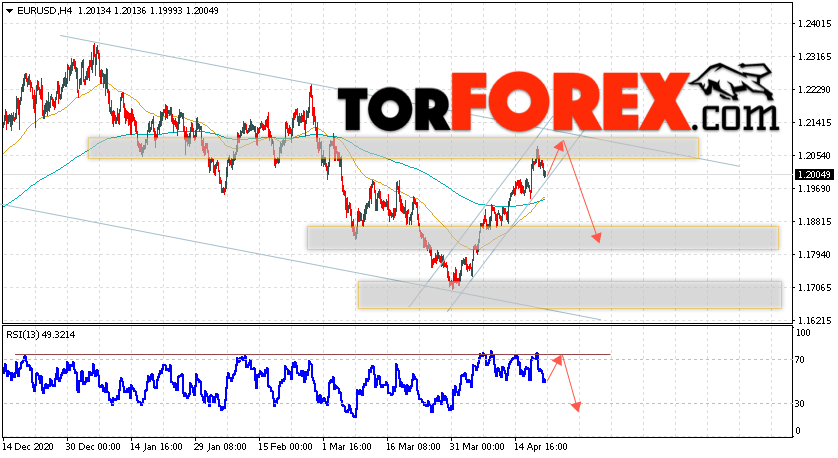Pick the 1.16215 price level label

point(814,321)
